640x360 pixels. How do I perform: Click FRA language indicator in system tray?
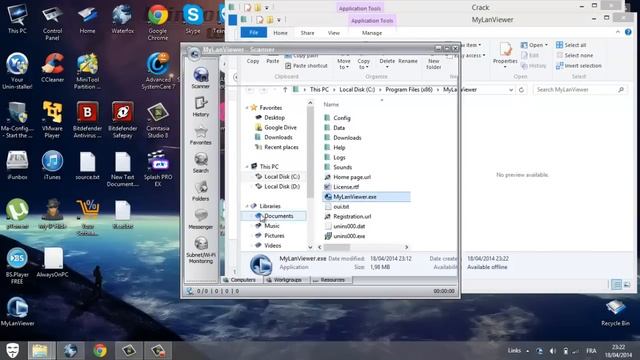point(591,351)
